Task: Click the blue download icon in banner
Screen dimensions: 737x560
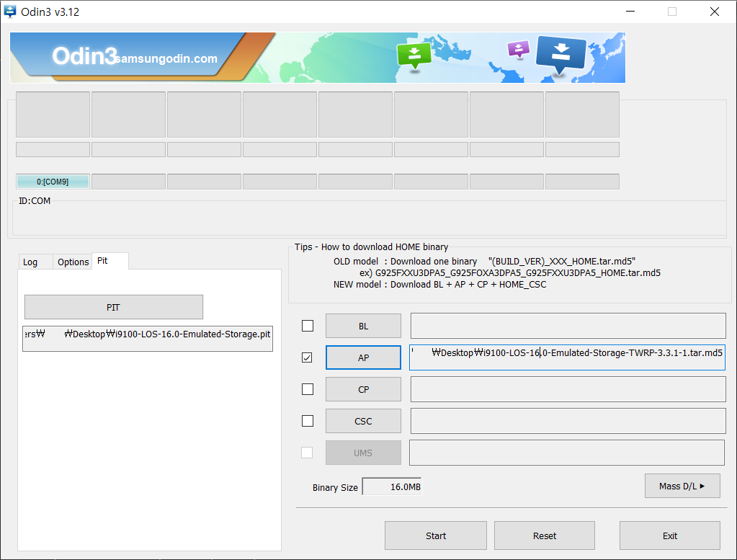Action: coord(561,55)
